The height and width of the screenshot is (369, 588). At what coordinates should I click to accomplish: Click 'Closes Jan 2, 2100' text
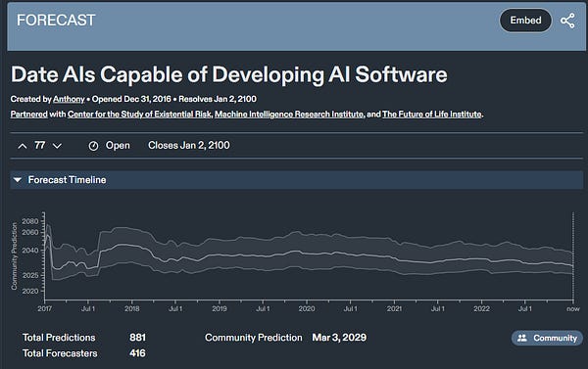pos(189,146)
